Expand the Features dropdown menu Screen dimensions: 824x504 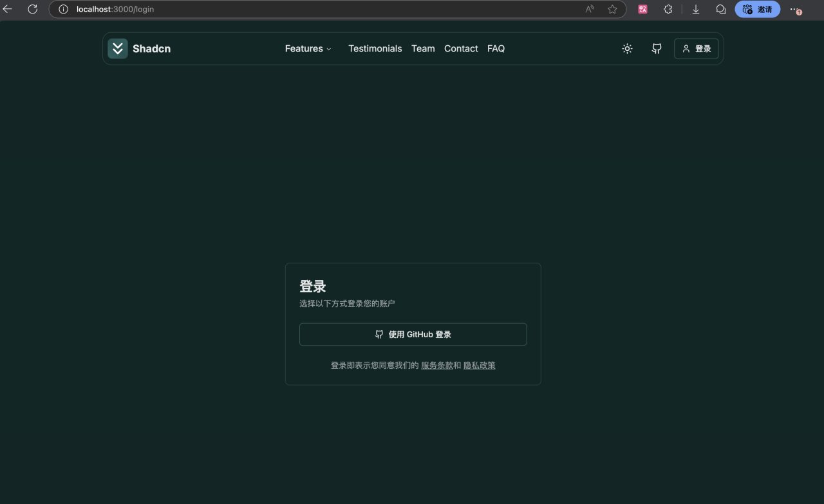click(x=308, y=49)
